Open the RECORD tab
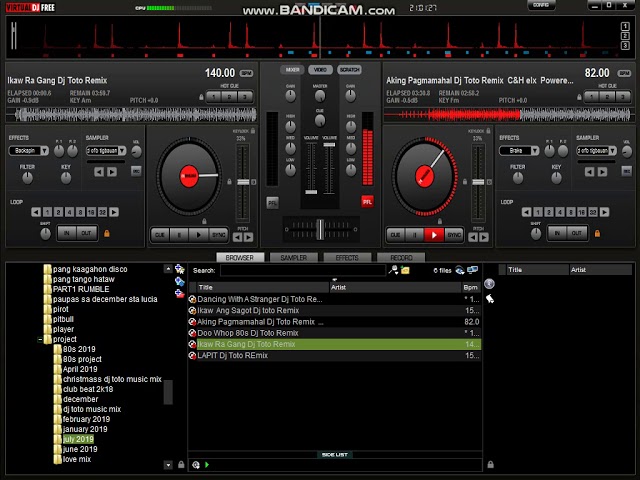This screenshot has height=480, width=640. tap(401, 258)
